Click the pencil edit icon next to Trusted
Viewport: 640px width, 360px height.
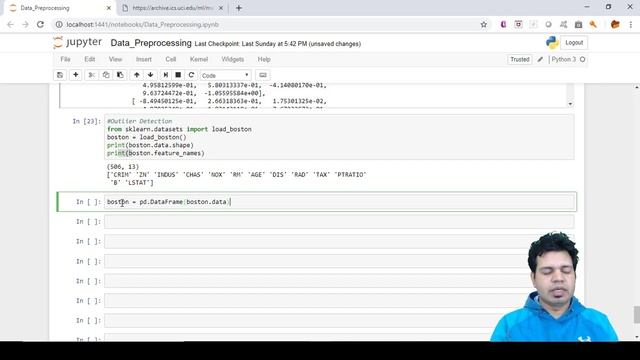[x=540, y=60]
